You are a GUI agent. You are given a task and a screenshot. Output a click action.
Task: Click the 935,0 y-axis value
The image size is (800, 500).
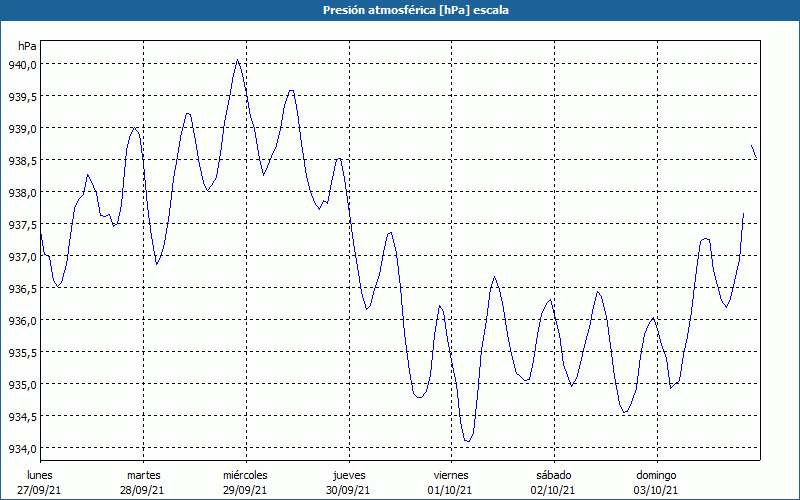(x=22, y=385)
